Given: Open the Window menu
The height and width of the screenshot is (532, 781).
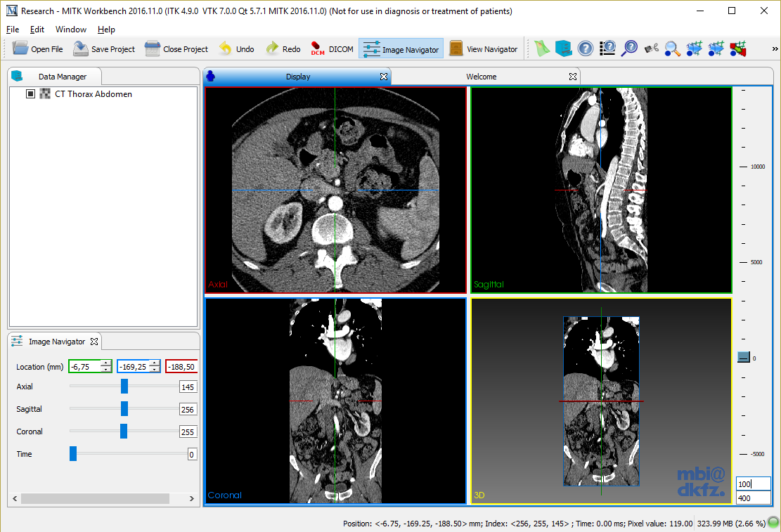Looking at the screenshot, I should [x=70, y=30].
